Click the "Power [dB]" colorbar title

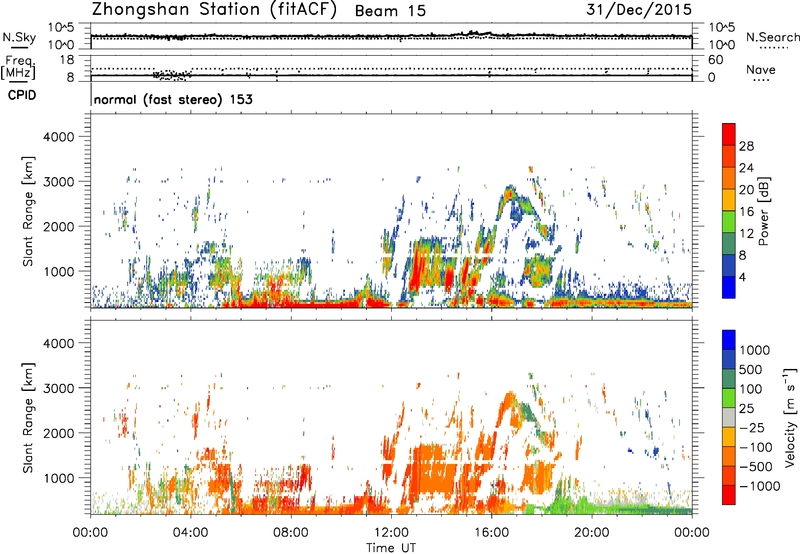click(x=763, y=211)
